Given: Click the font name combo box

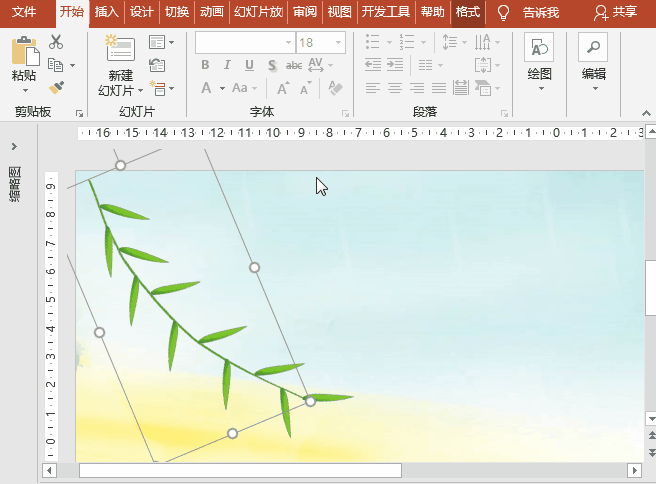Looking at the screenshot, I should (x=245, y=43).
